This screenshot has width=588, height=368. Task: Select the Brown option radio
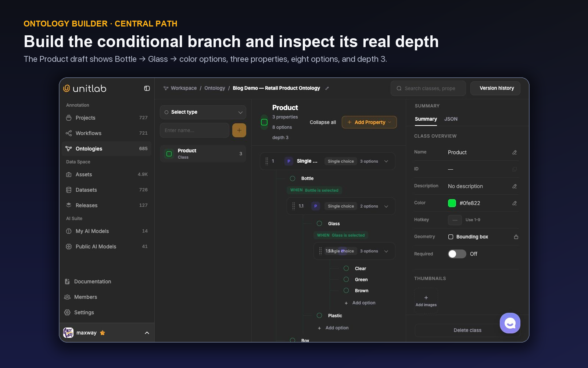point(346,290)
